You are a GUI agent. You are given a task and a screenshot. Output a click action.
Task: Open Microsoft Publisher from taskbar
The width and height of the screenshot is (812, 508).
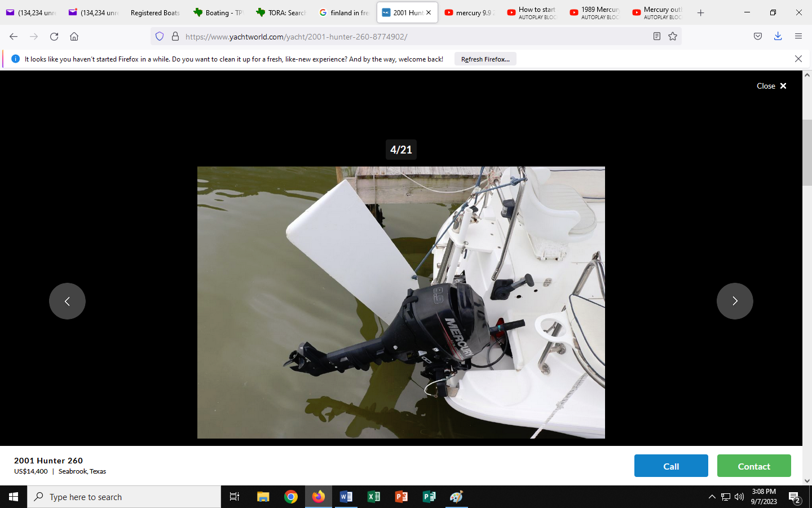pyautogui.click(x=429, y=497)
